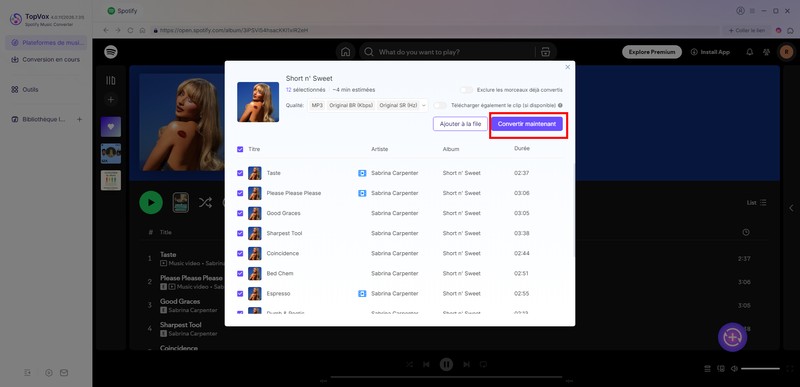Screen dimensions: 800x387
Task: Click the floating convert add button
Action: (733, 337)
